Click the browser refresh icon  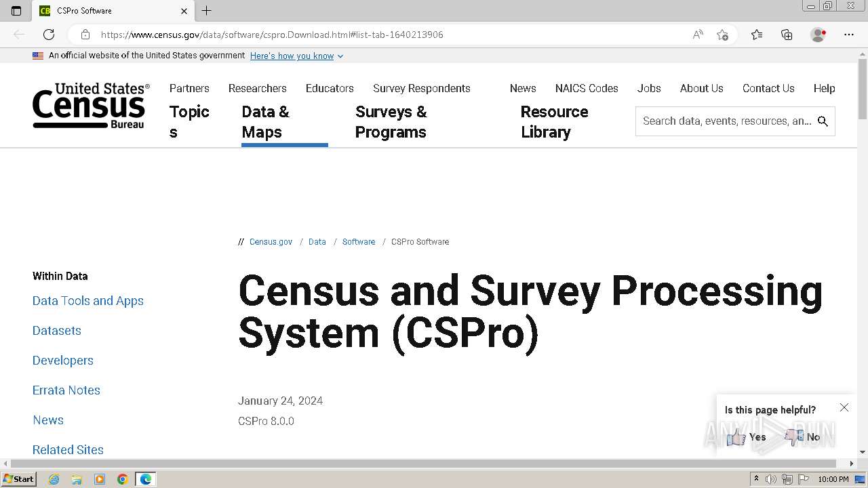(x=49, y=35)
